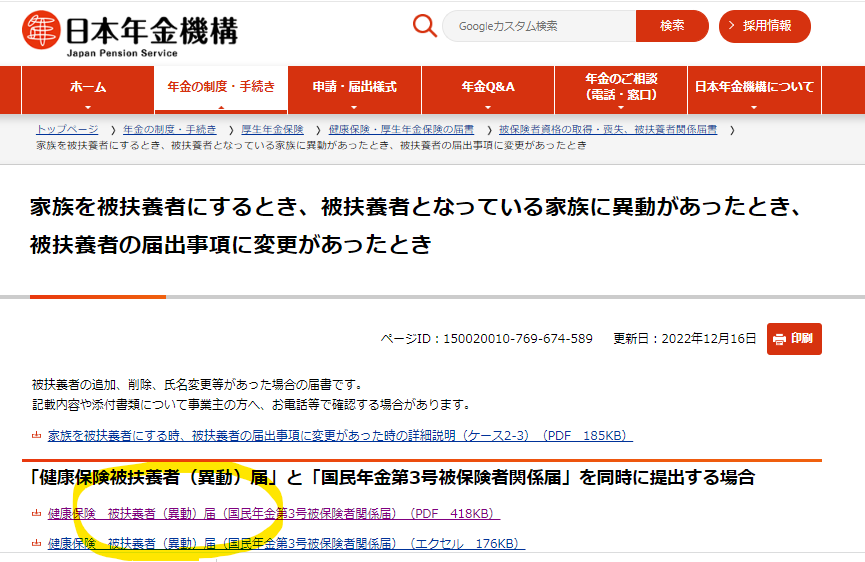Viewport: 865px width, 562px height.
Task: Click the printer icon in 印刷 button
Action: coord(779,339)
